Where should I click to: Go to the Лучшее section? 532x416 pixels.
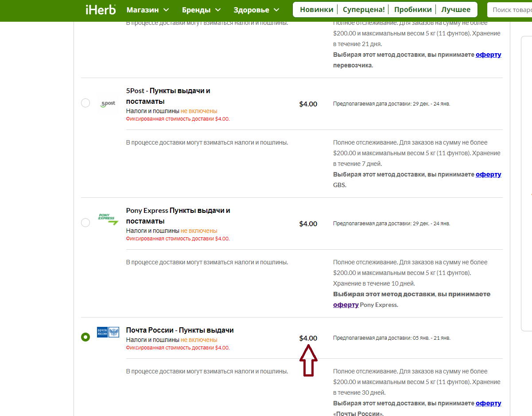[x=456, y=9]
